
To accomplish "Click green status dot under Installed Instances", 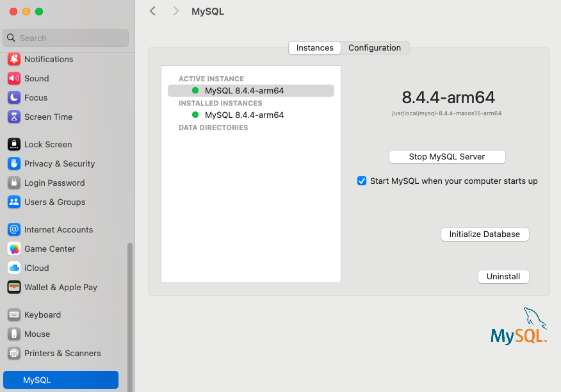I will [x=195, y=115].
